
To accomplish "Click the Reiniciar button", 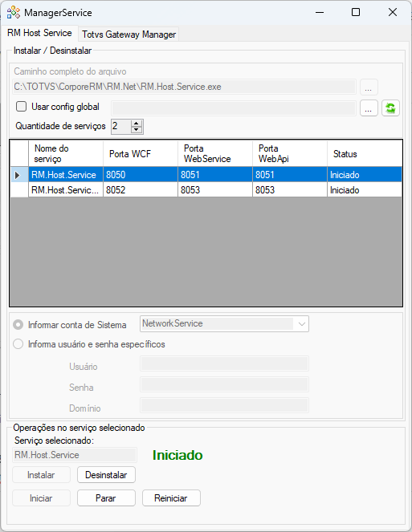I will click(x=171, y=497).
